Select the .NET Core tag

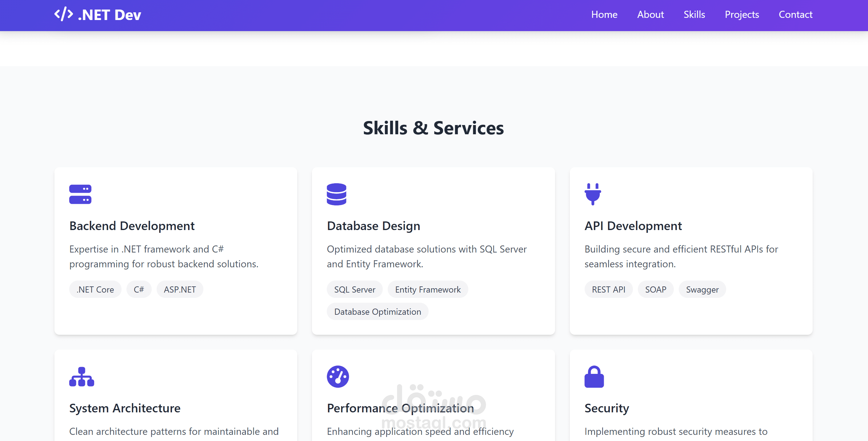pyautogui.click(x=95, y=289)
